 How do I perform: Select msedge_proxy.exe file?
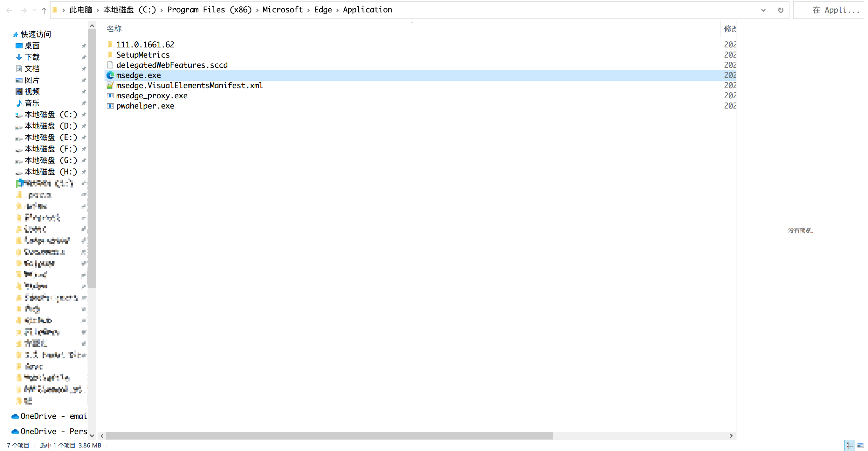[x=152, y=96]
